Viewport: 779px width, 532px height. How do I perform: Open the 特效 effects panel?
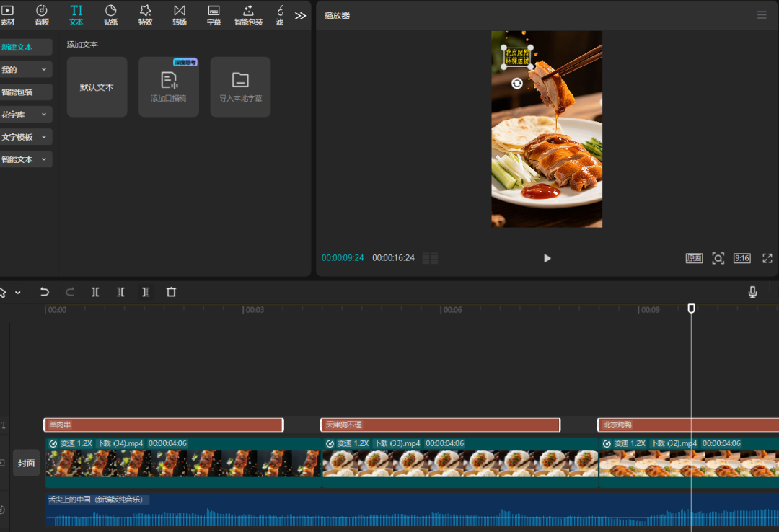coord(145,14)
